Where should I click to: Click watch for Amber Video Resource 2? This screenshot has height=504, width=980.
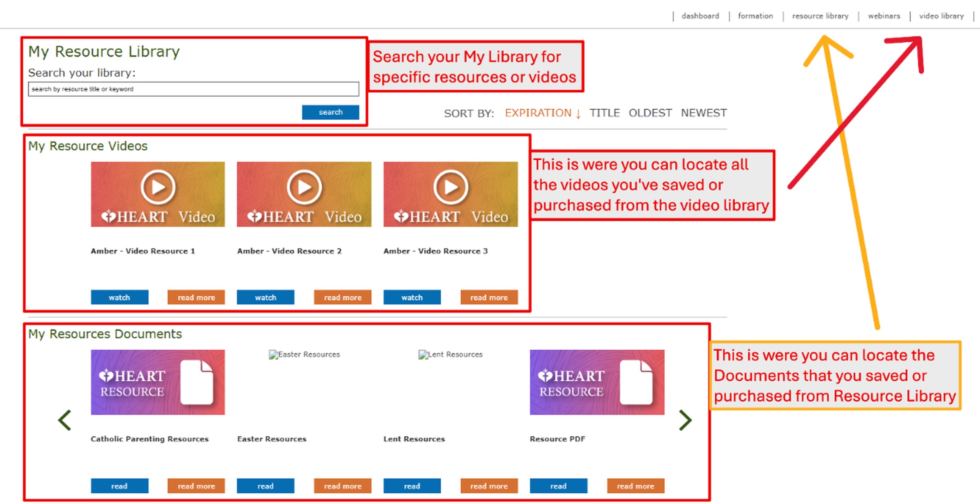pyautogui.click(x=265, y=297)
